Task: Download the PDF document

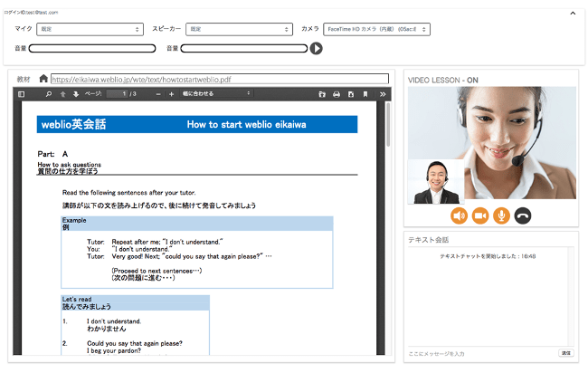Action: pos(351,94)
